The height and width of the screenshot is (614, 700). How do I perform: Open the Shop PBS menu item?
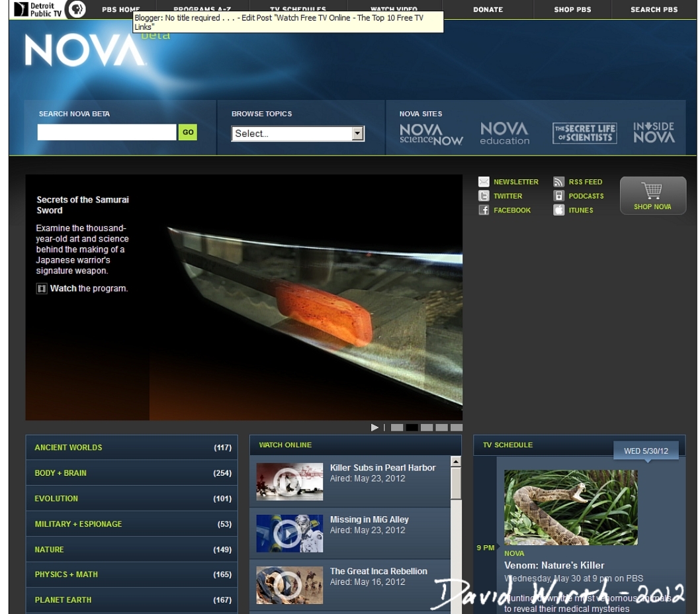click(x=572, y=9)
